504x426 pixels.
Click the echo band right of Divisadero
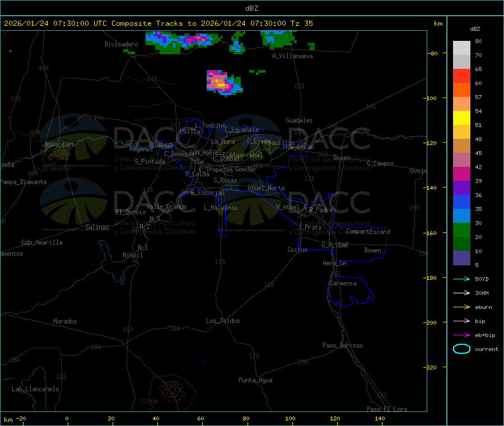pyautogui.click(x=183, y=42)
